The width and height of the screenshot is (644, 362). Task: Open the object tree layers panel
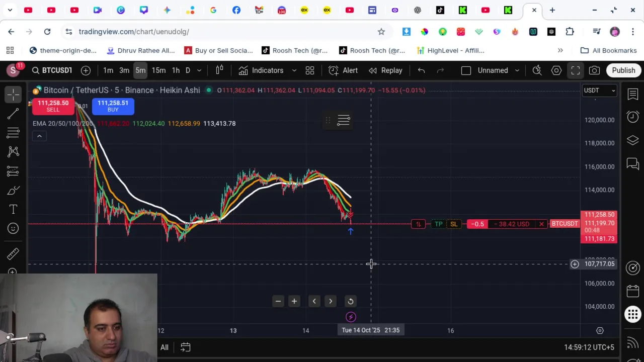coord(633,140)
